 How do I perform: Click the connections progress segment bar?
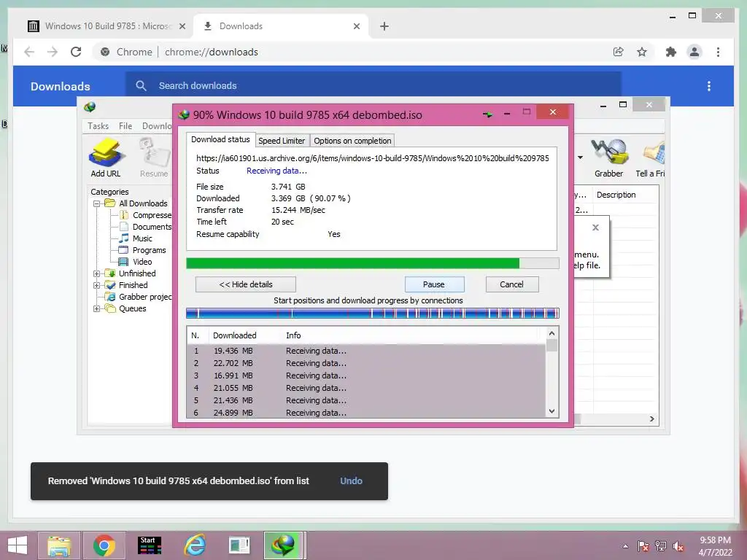click(x=373, y=313)
